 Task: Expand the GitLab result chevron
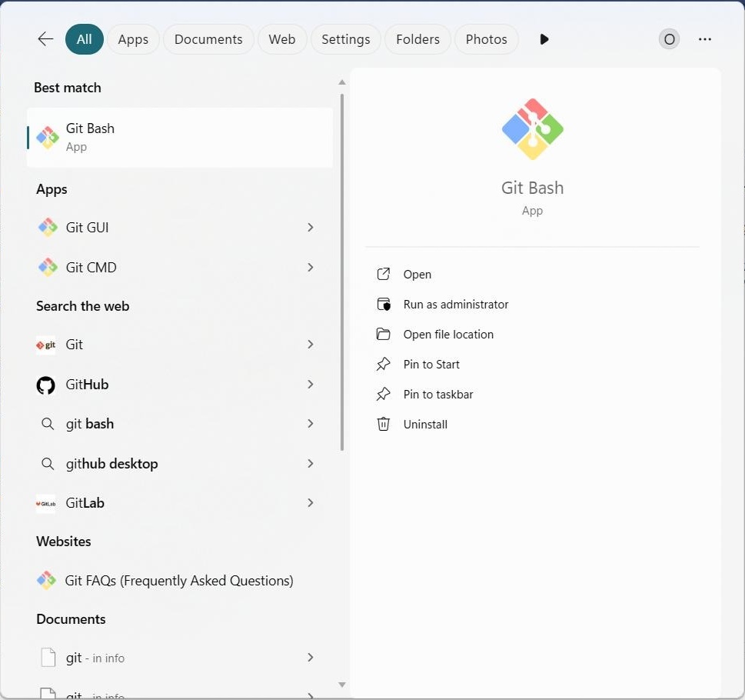[x=311, y=503]
